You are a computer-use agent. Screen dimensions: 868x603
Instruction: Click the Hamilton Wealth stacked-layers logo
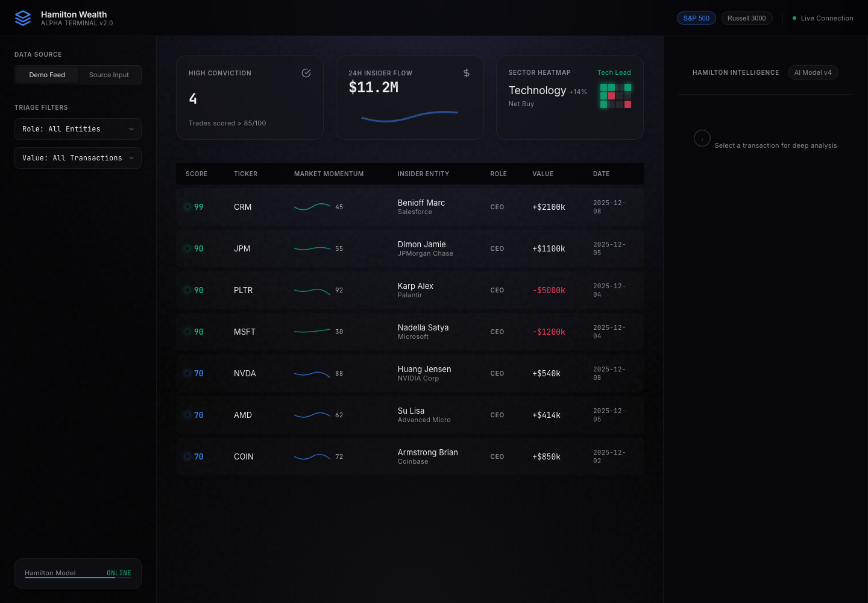click(x=23, y=18)
